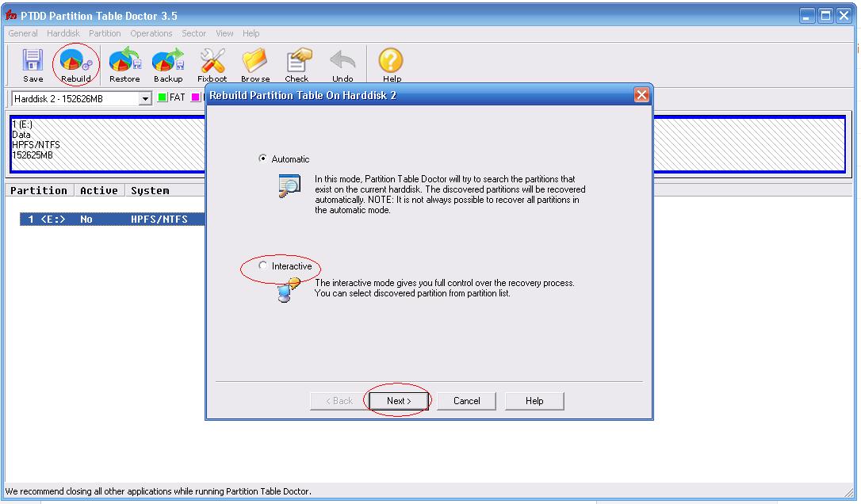This screenshot has height=504, width=861.
Task: Click the Check toolbar icon
Action: point(297,65)
